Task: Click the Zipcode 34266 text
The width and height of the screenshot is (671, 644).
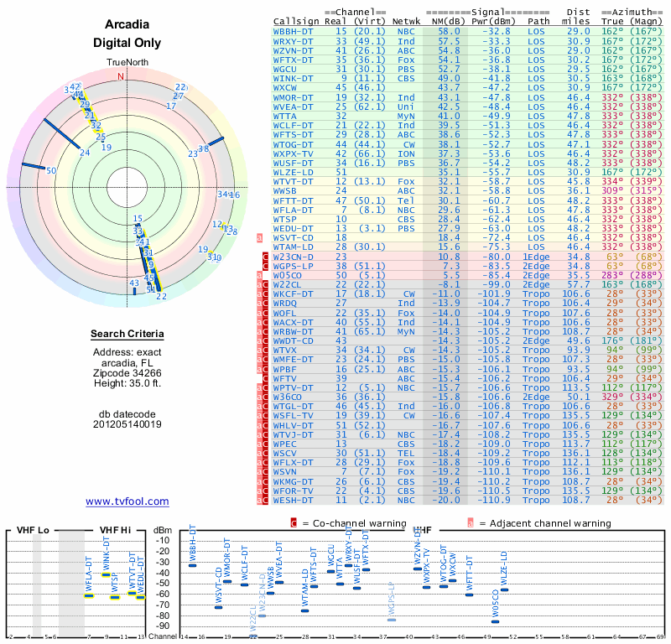Action: (127, 372)
